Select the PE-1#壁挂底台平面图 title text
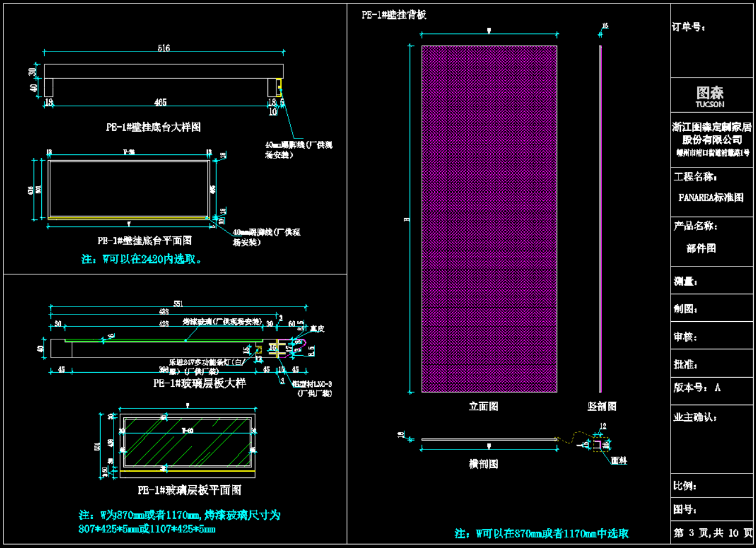Viewport: 756px width, 548px height. pos(145,241)
